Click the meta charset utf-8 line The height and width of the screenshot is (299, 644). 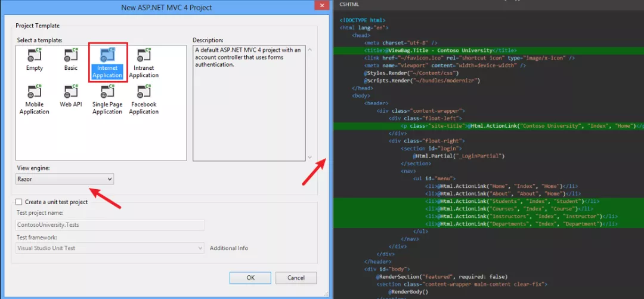tap(401, 43)
